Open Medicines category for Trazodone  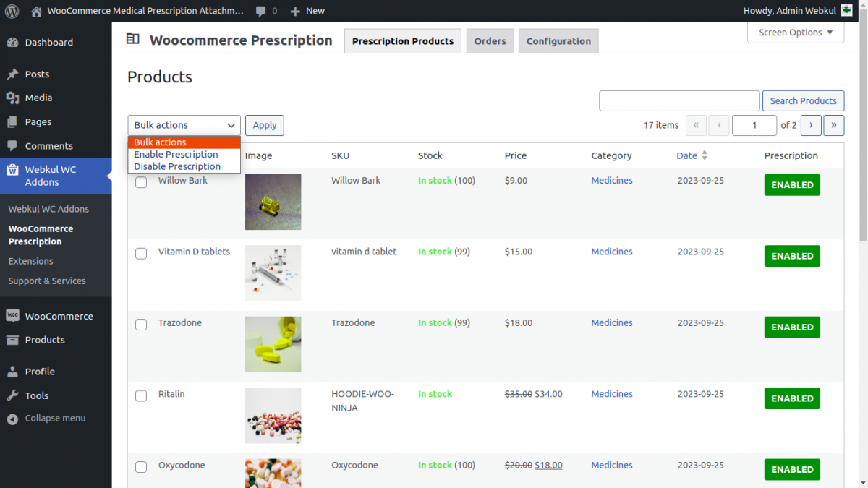(612, 323)
